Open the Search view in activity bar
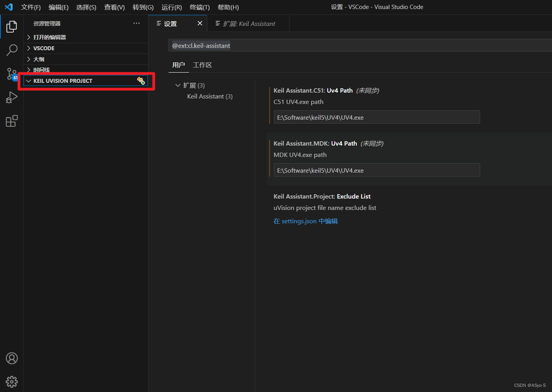This screenshot has height=392, width=552. pos(12,50)
